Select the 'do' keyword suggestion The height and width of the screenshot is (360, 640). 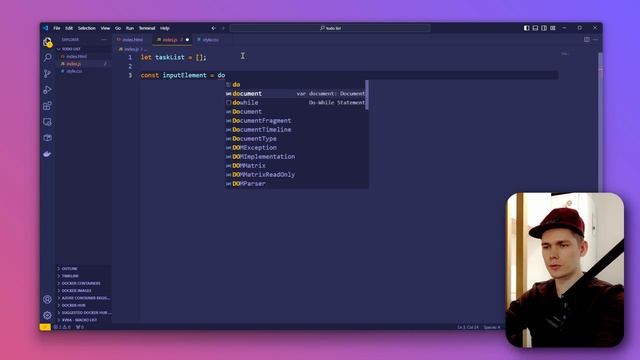click(297, 84)
